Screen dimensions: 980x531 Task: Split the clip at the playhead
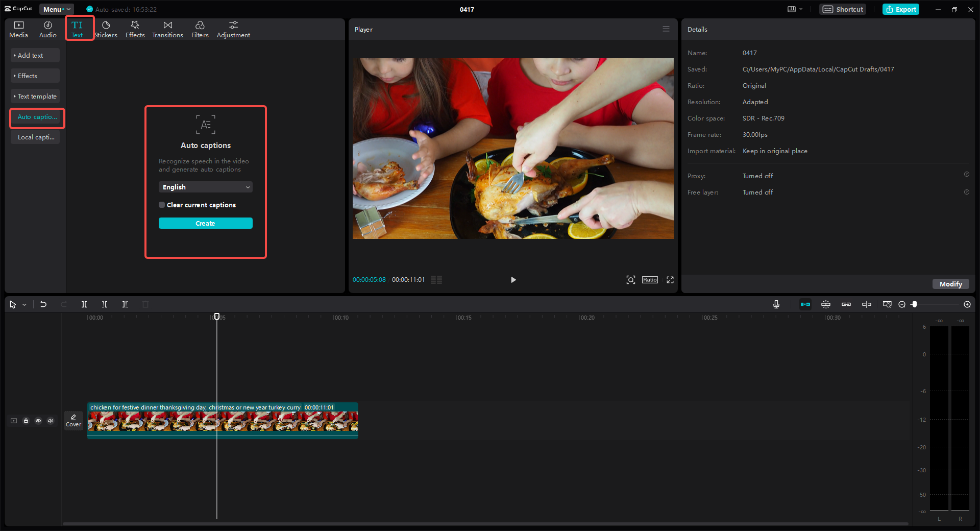[x=84, y=304]
